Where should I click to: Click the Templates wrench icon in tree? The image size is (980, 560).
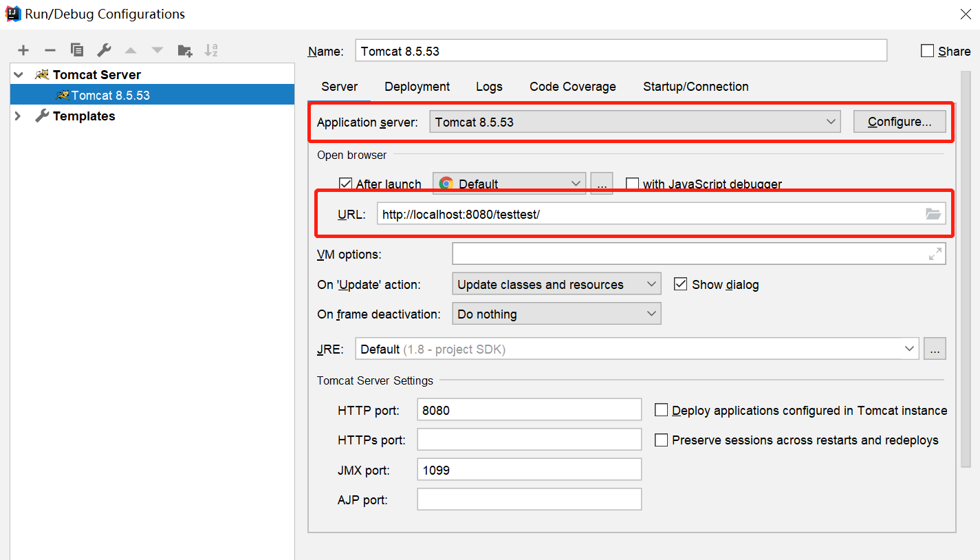(42, 116)
